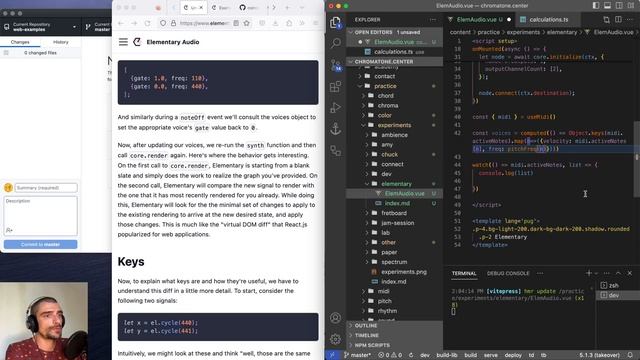
Task: Click 5.1.3 (takeover) in status bar
Action: coord(599,355)
